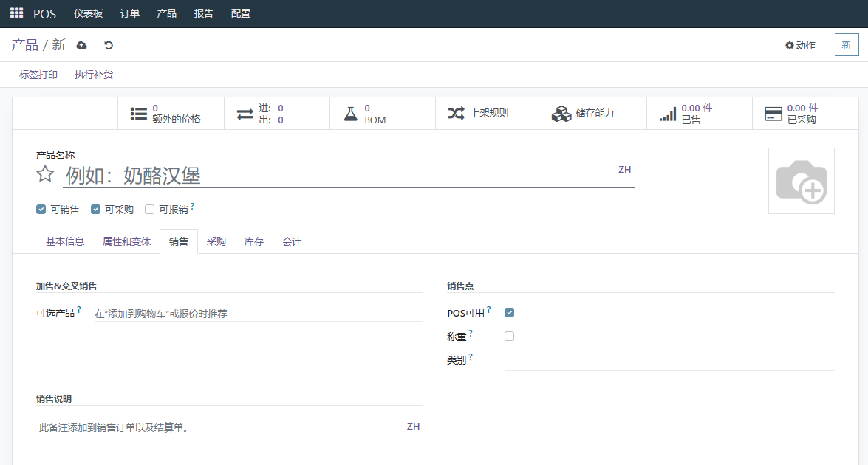Uncheck the POS可用 checkbox
This screenshot has height=465, width=868.
pyautogui.click(x=509, y=313)
